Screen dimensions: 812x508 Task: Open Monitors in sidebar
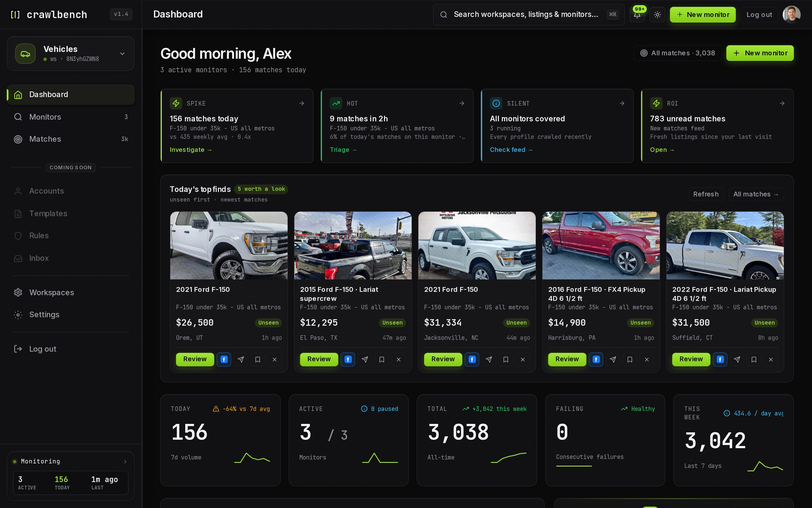click(x=70, y=117)
